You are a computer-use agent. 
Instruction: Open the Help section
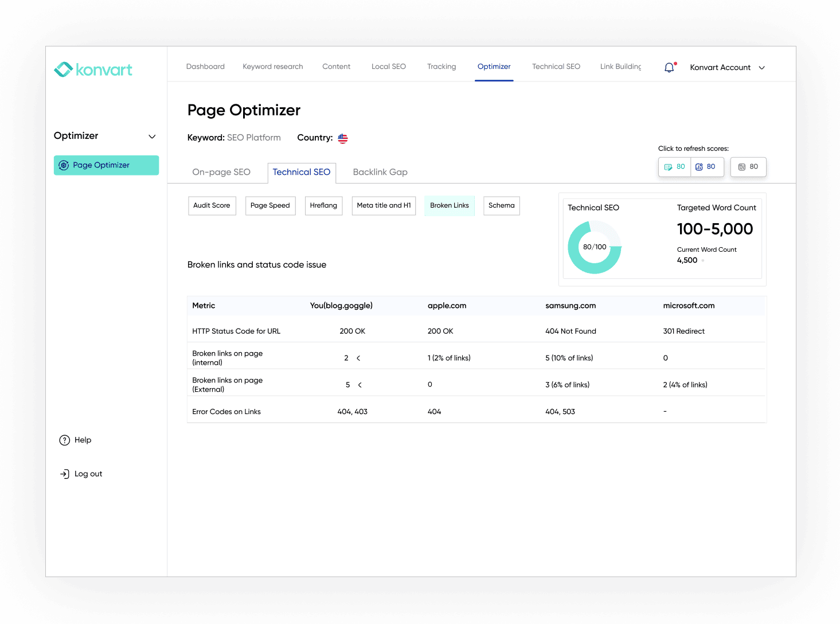coord(75,440)
